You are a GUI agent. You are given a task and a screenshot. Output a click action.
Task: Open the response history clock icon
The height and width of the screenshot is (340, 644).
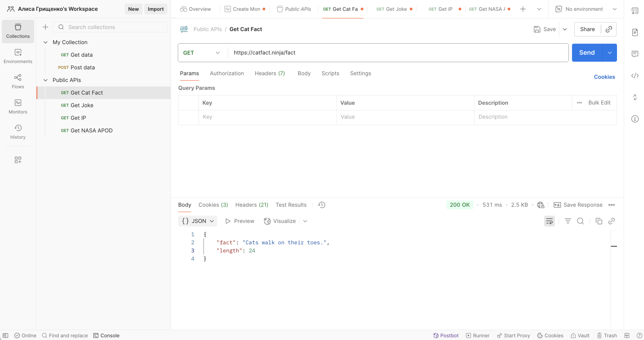[x=322, y=205]
